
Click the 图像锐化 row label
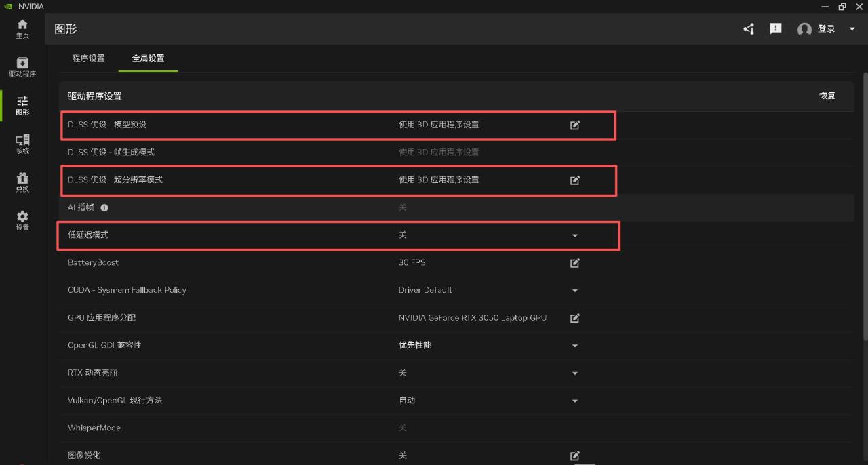point(84,456)
